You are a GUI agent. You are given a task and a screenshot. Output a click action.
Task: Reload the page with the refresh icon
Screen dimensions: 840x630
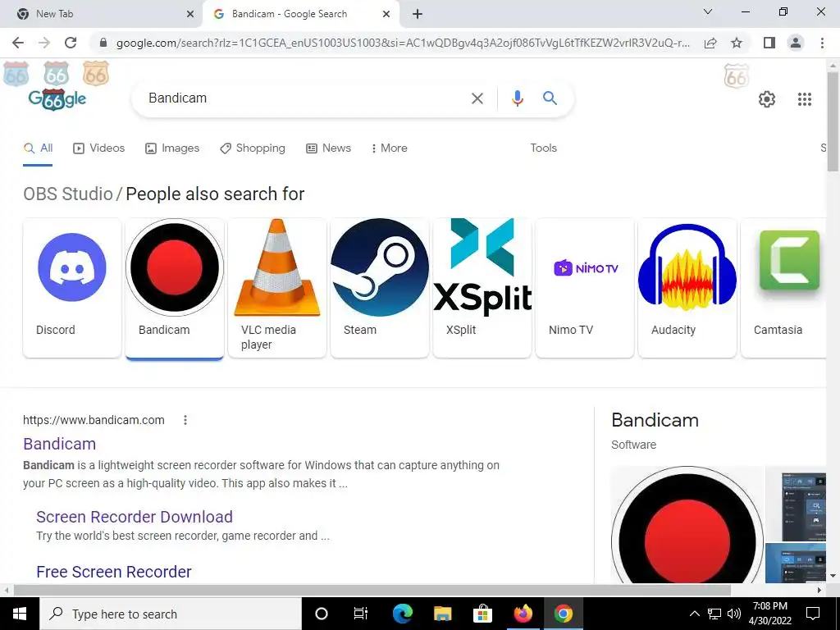tap(71, 43)
